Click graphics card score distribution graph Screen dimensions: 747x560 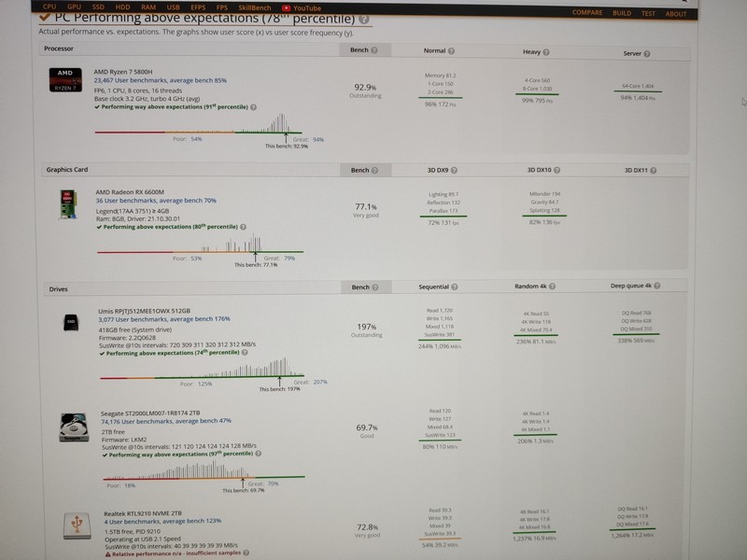200,243
